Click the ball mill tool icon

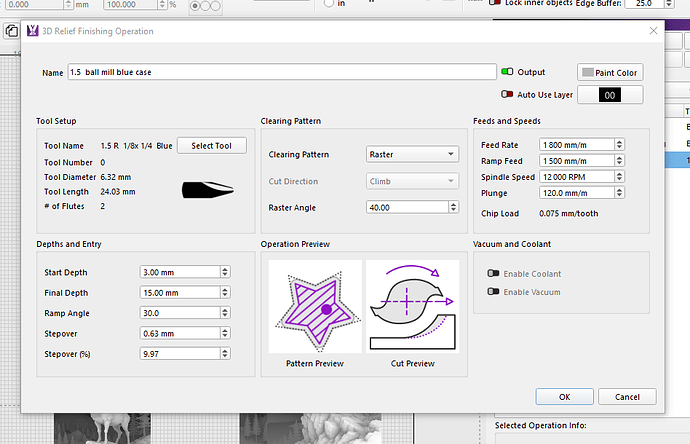click(x=208, y=190)
